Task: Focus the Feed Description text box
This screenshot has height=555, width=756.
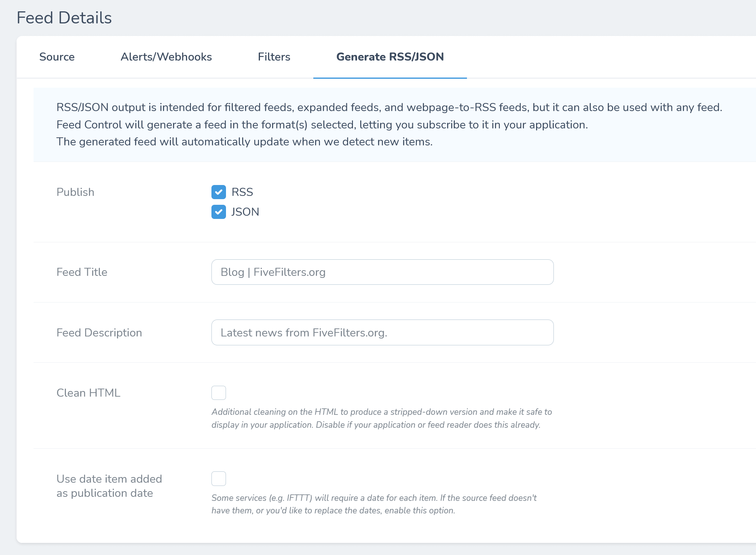Action: [x=382, y=332]
